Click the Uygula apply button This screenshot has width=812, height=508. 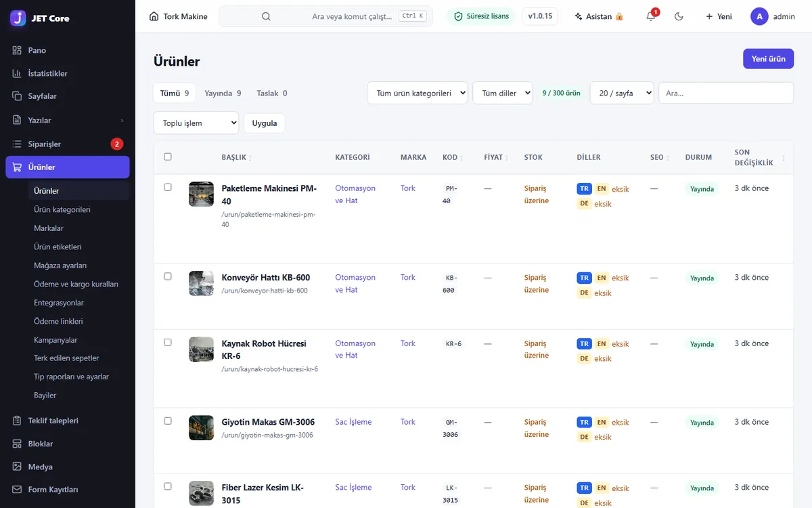(x=265, y=123)
